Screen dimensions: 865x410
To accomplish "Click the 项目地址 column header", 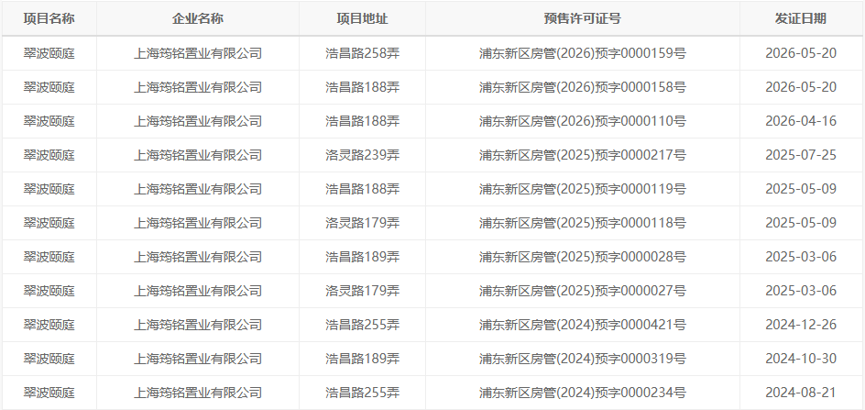I will [x=362, y=19].
